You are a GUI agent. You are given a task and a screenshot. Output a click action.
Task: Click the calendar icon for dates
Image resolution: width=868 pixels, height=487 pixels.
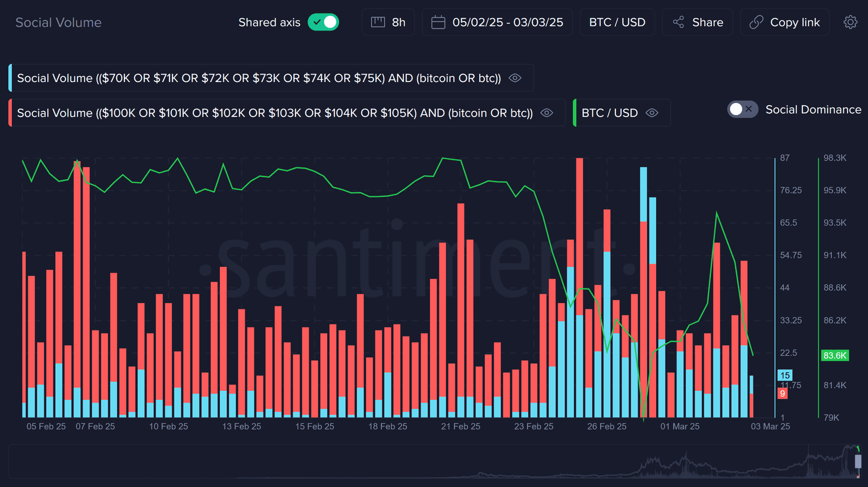pyautogui.click(x=438, y=22)
